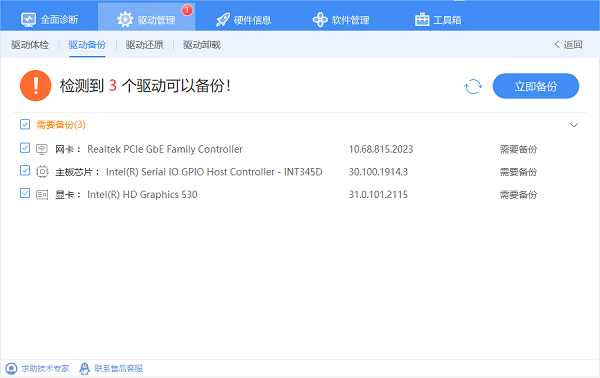The image size is (600, 378).
Task: Click the network card icon
Action: pos(42,149)
